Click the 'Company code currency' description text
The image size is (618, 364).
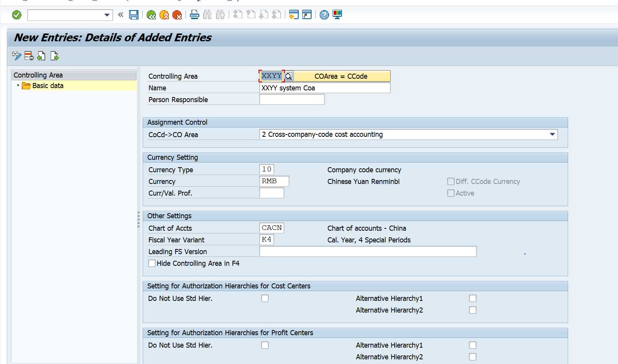coord(364,170)
